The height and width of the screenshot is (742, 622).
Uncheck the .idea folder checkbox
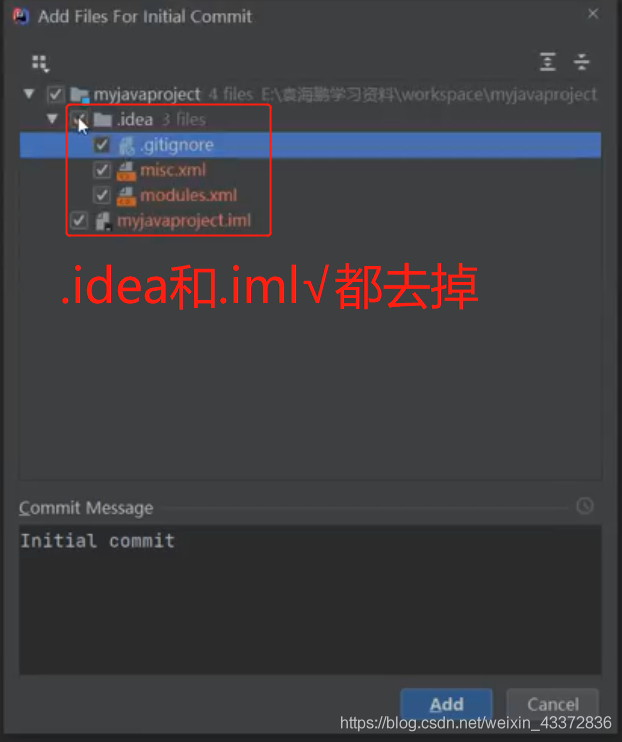coord(78,119)
